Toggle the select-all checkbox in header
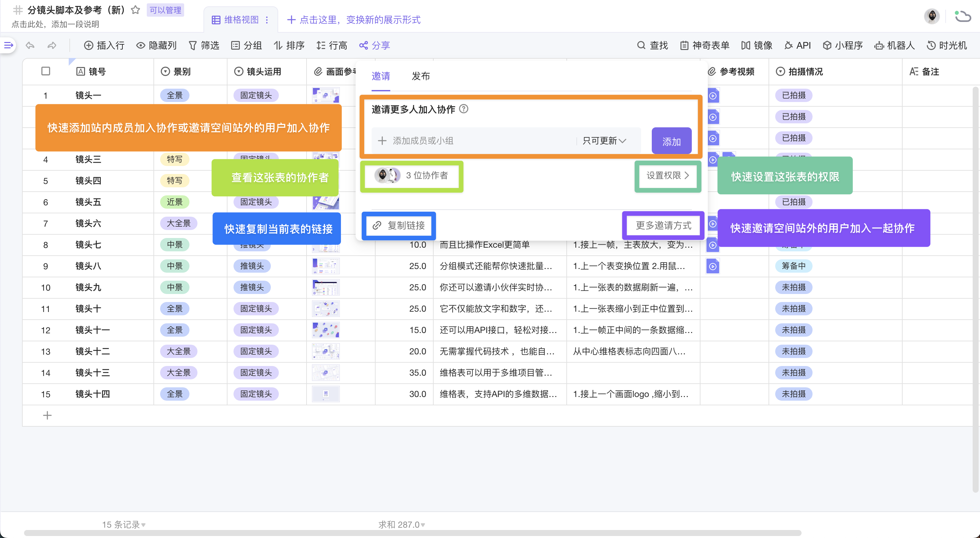Image resolution: width=980 pixels, height=538 pixels. pyautogui.click(x=46, y=71)
